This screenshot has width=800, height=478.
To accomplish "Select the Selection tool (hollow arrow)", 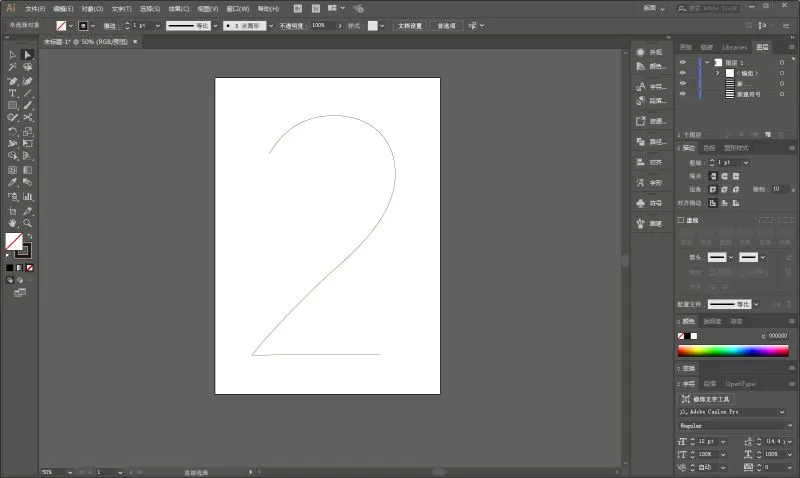I will point(12,55).
